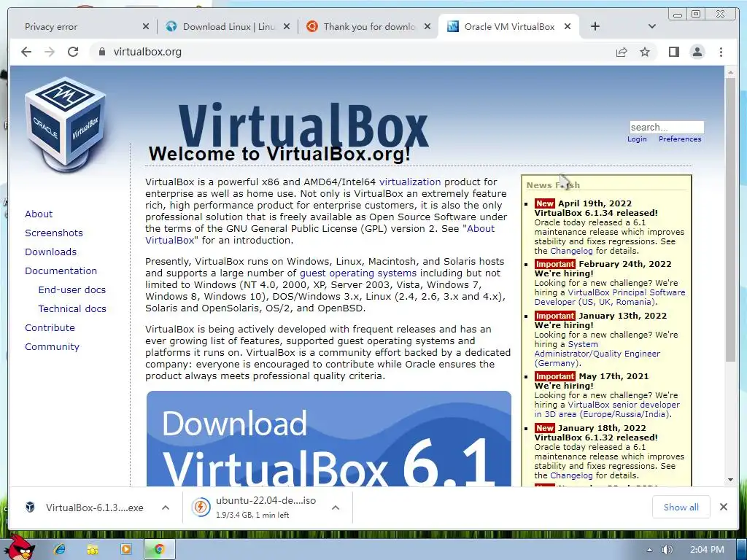Open the Documentation sidebar link

pyautogui.click(x=61, y=271)
